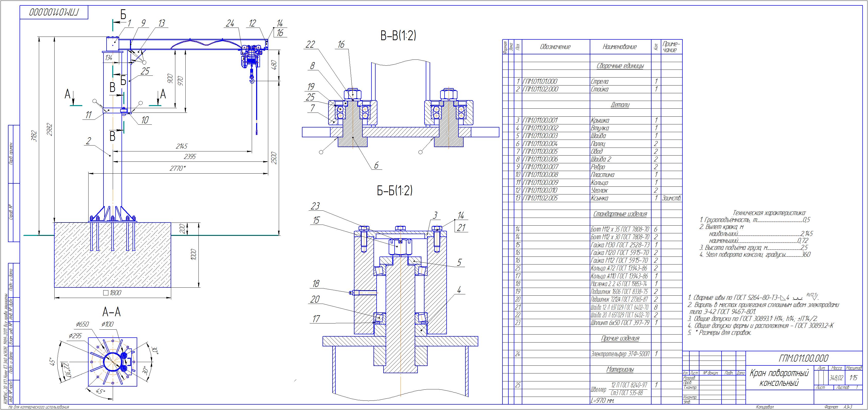
Task: Click the 2770* horizontal dimension text
Action: pos(178,168)
